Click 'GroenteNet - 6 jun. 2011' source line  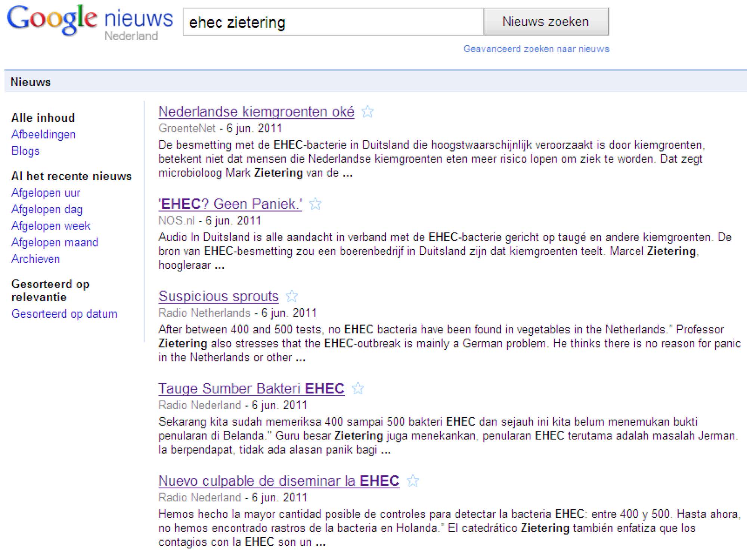point(220,128)
